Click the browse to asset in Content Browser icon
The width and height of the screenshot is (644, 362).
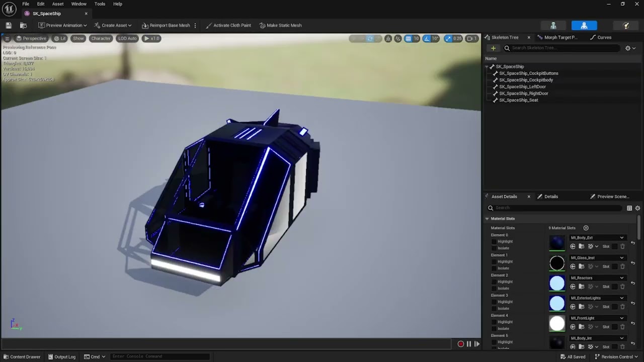pyautogui.click(x=23, y=25)
